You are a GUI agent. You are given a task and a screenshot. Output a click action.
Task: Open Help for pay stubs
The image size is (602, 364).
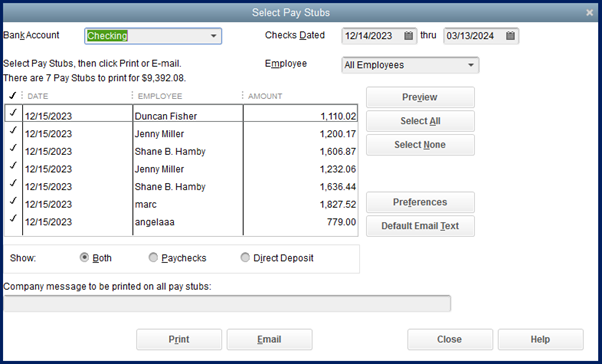coord(541,339)
